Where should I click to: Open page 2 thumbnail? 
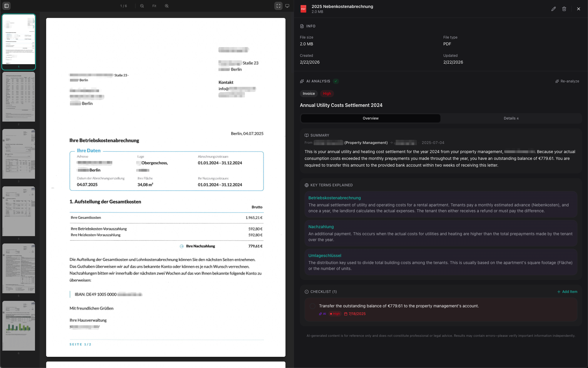19,97
